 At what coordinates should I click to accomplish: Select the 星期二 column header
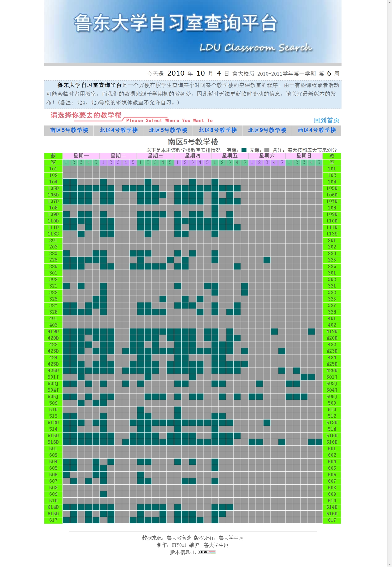pos(118,156)
